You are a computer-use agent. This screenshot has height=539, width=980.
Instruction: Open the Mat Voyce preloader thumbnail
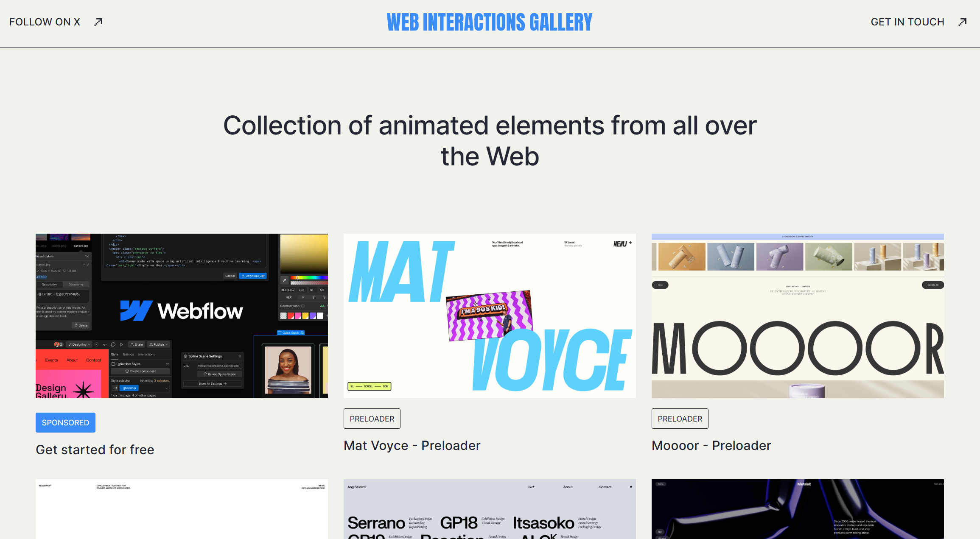(490, 316)
